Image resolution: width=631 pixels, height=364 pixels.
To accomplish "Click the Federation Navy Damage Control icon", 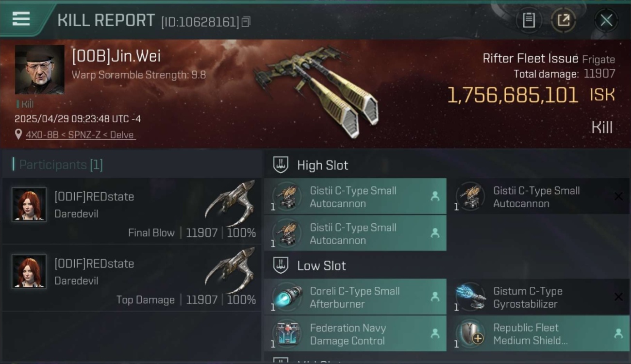I will [287, 333].
